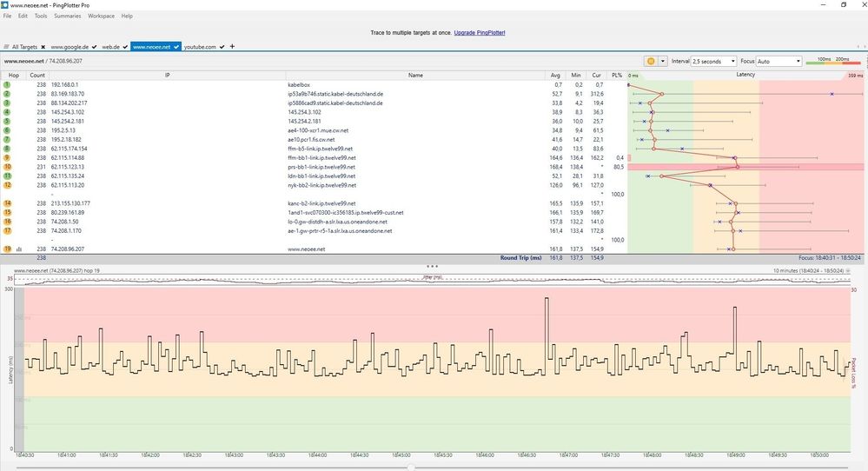The height and width of the screenshot is (471, 868).
Task: Toggle the timeline graph icon on hop 19
Action: click(x=19, y=249)
